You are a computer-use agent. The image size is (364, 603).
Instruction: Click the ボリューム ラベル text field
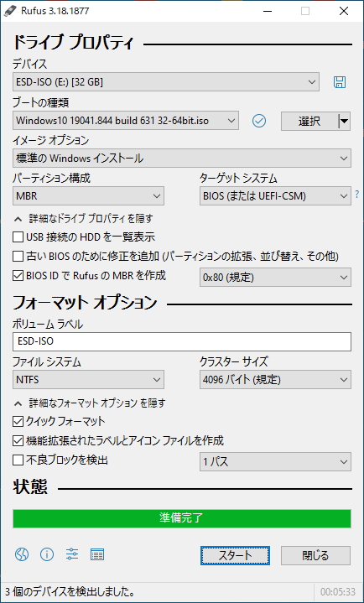click(182, 342)
